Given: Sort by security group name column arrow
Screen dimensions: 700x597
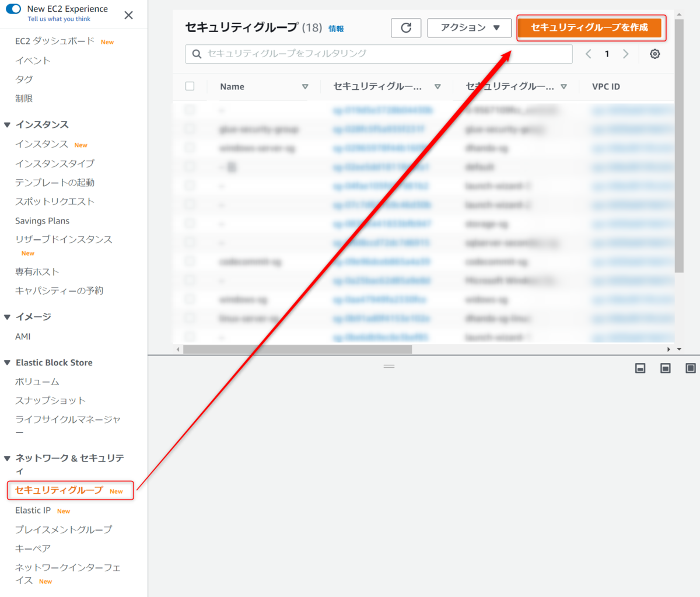Looking at the screenshot, I should [x=563, y=86].
